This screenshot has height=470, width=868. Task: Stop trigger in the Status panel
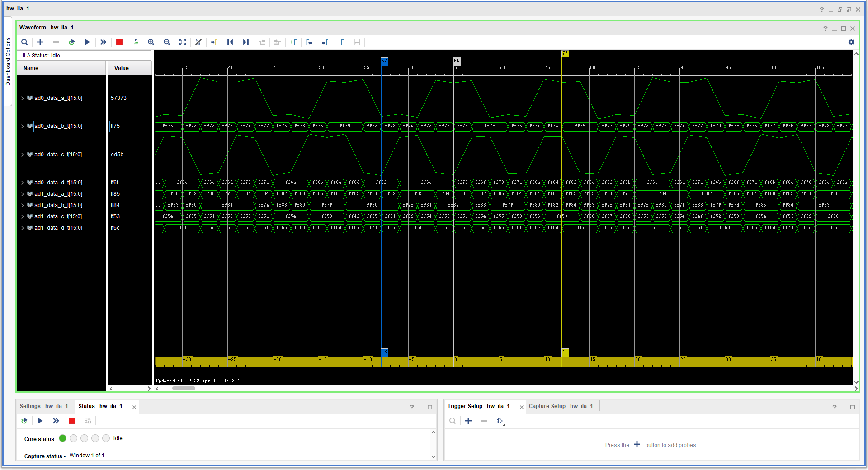72,421
